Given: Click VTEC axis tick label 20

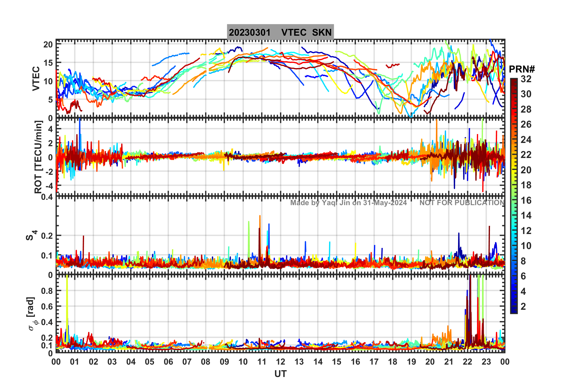Looking at the screenshot, I should click(x=48, y=45).
